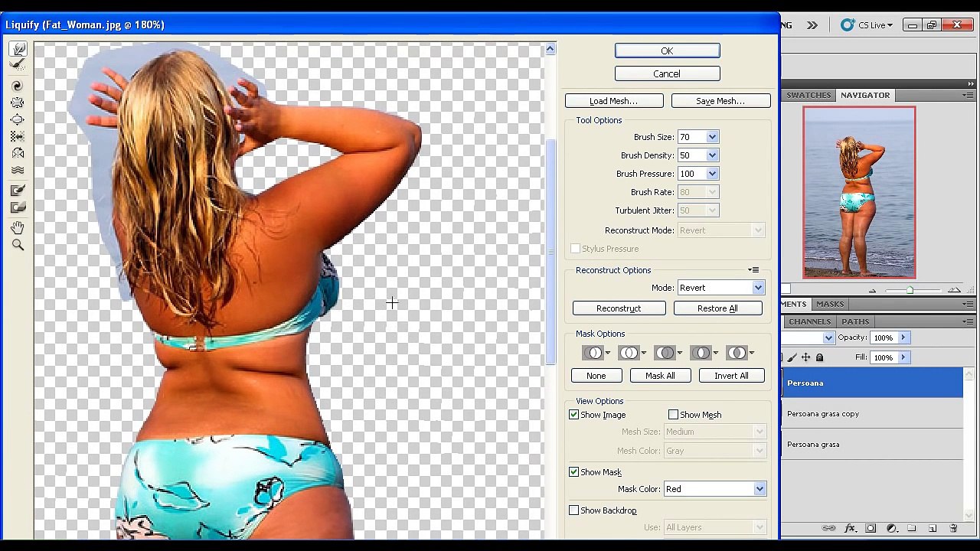Open the Brush Density dropdown
The width and height of the screenshot is (980, 551).
[713, 155]
